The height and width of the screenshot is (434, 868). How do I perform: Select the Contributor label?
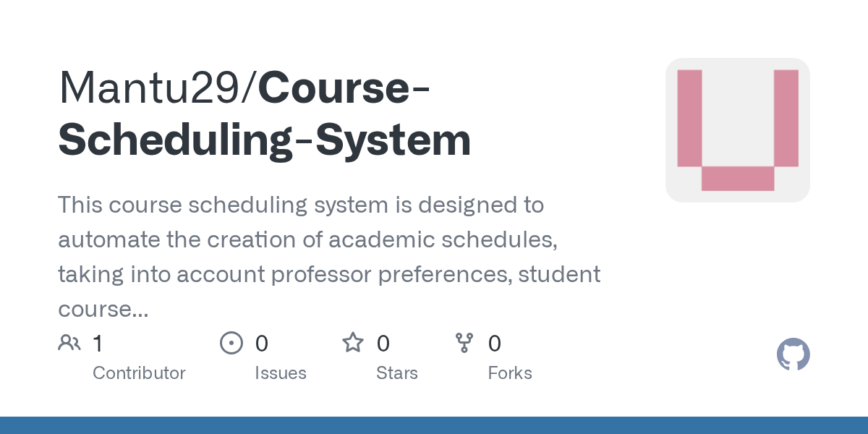[139, 373]
